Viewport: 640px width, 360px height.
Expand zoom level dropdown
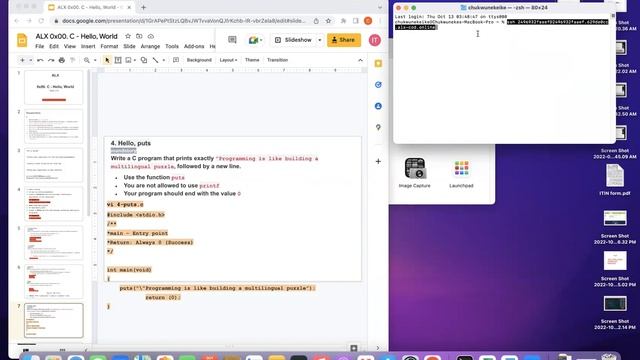tap(95, 60)
